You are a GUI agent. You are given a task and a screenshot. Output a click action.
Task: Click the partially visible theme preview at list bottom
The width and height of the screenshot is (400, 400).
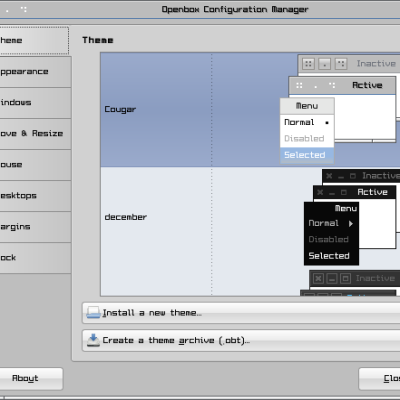350,283
